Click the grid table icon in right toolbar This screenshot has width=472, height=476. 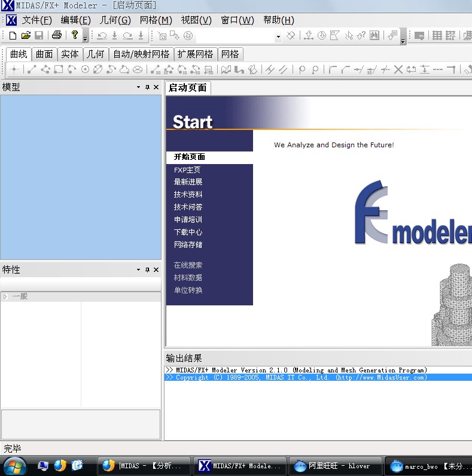click(437, 35)
